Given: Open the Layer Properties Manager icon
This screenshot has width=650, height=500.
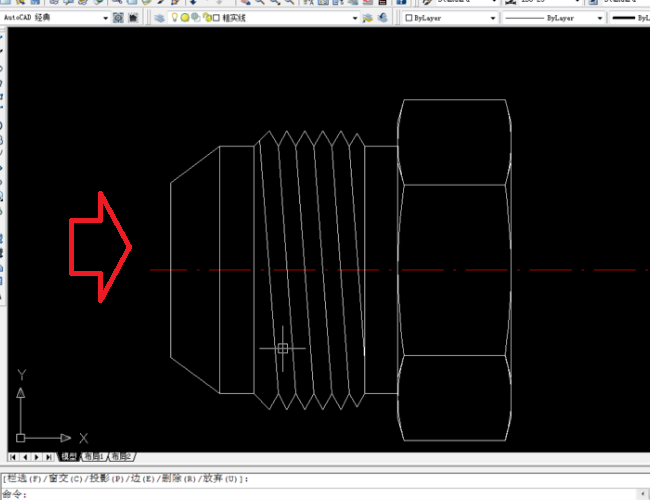Looking at the screenshot, I should click(159, 18).
